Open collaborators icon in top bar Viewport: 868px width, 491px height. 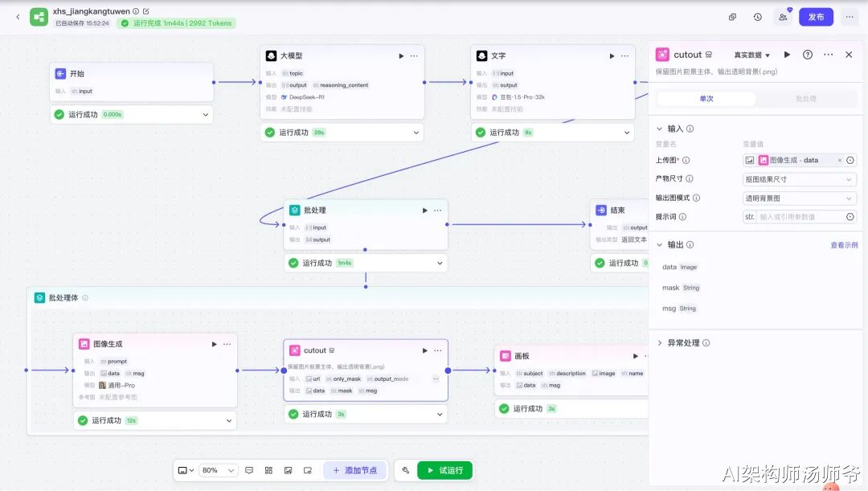pos(783,17)
